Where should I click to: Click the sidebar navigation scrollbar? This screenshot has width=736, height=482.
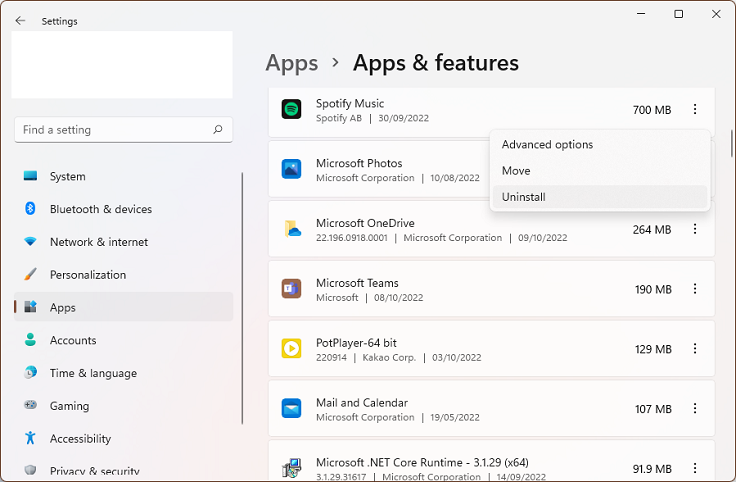click(242, 298)
